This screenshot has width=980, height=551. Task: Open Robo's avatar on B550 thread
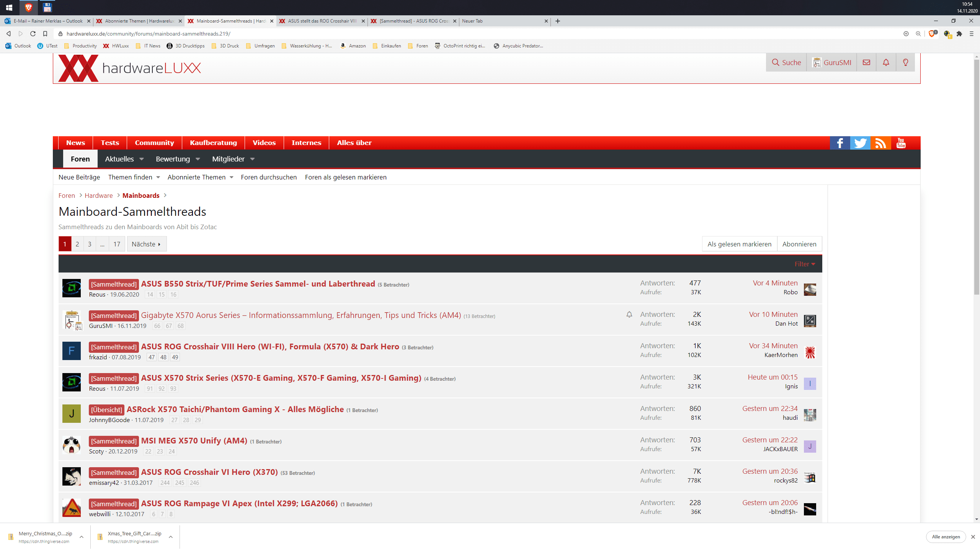[x=810, y=289]
